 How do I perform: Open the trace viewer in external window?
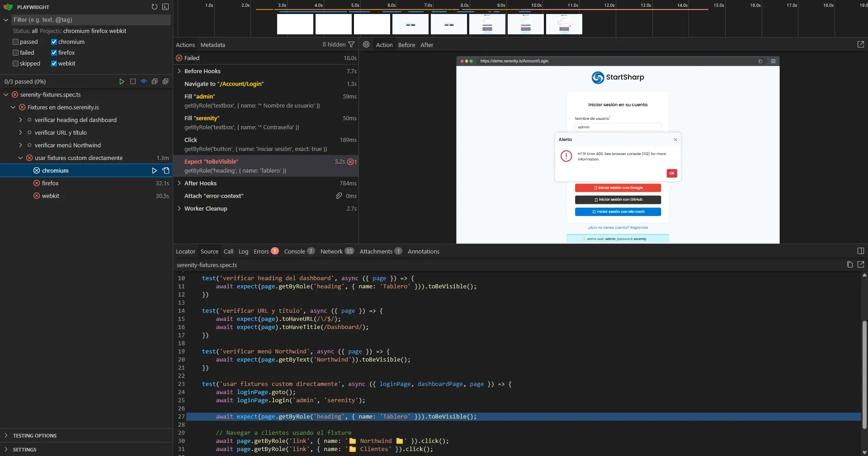tap(861, 44)
